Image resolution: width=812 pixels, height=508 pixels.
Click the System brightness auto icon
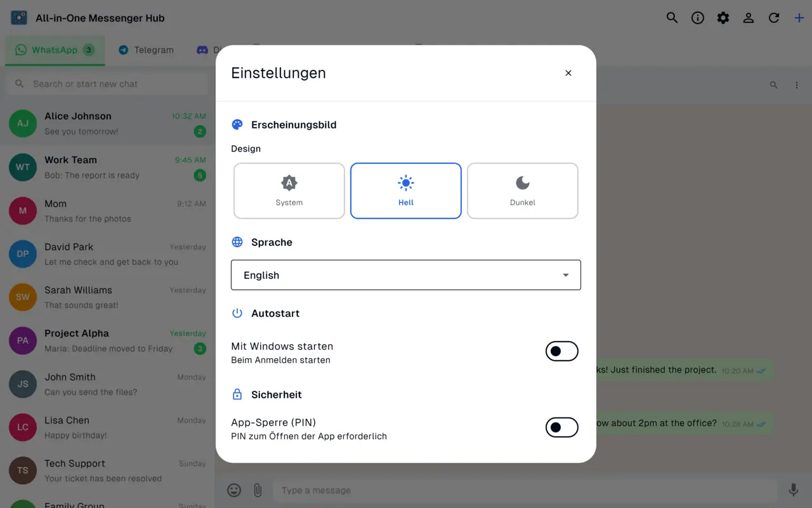[x=289, y=183]
